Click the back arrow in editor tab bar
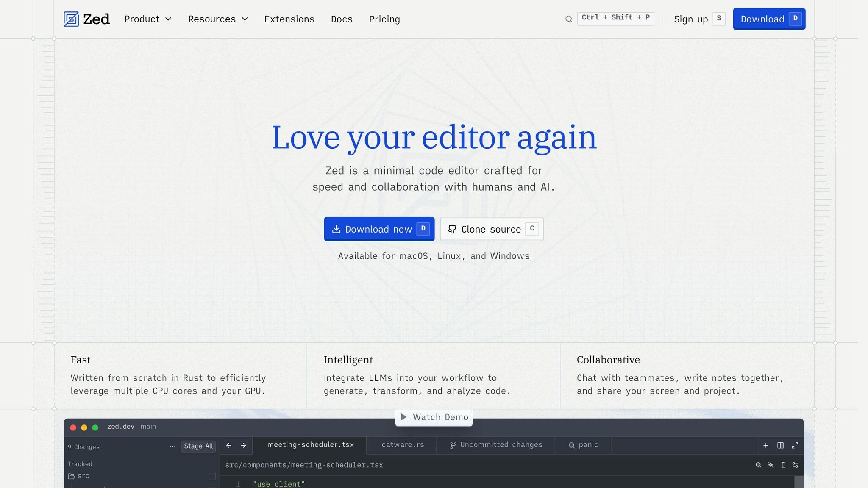 coord(229,445)
